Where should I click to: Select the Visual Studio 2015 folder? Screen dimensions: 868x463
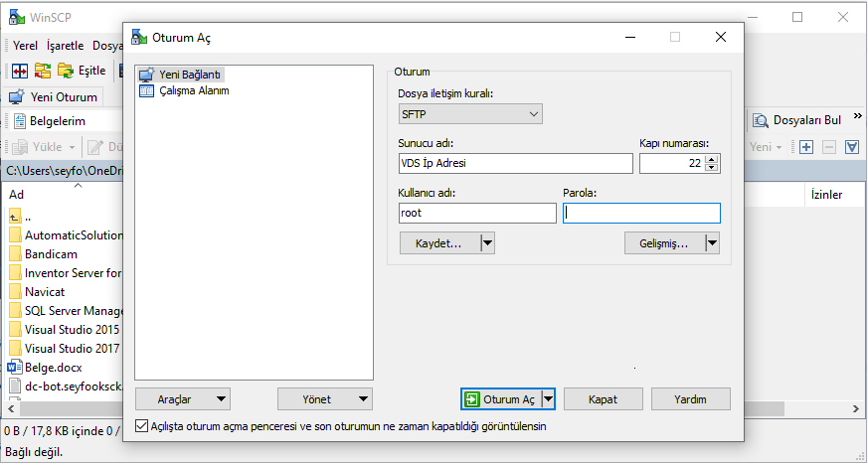[x=65, y=330]
